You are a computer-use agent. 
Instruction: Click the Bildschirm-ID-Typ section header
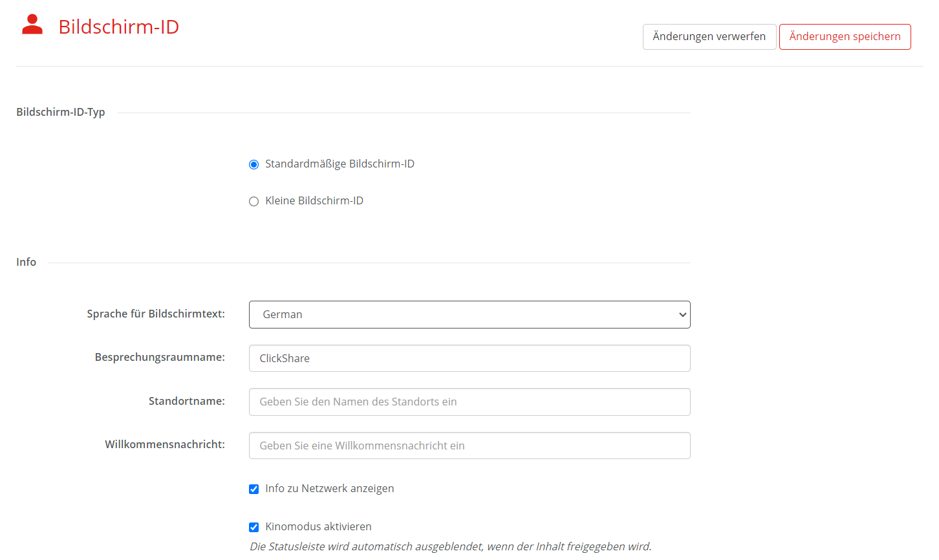pos(61,112)
